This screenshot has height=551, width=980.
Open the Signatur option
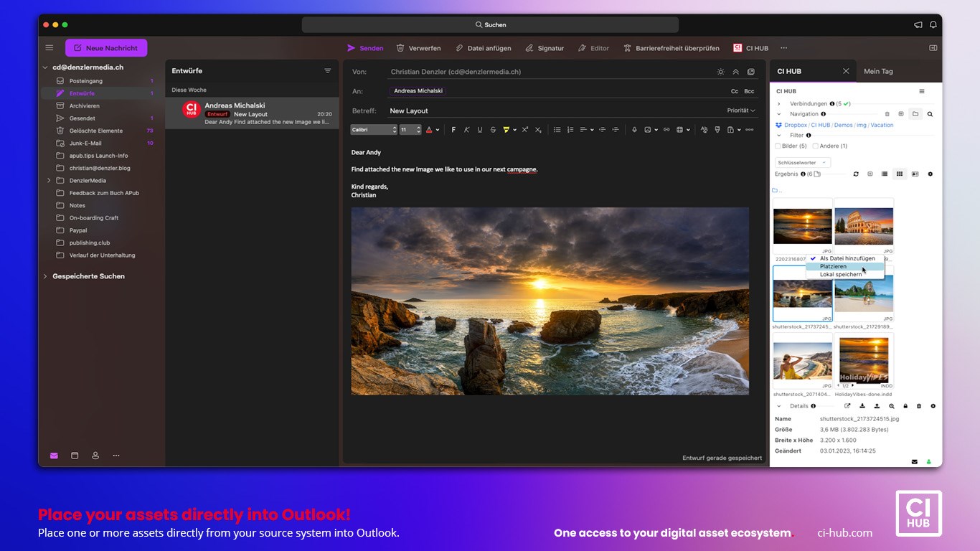(545, 48)
